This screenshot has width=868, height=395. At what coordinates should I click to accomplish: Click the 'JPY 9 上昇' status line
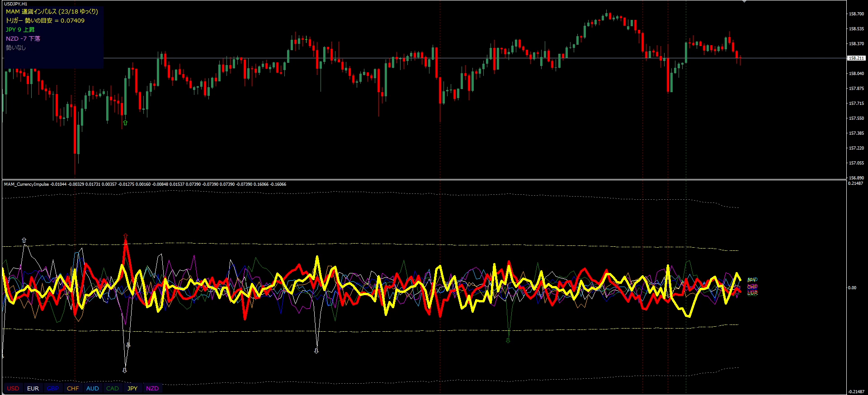(x=20, y=30)
